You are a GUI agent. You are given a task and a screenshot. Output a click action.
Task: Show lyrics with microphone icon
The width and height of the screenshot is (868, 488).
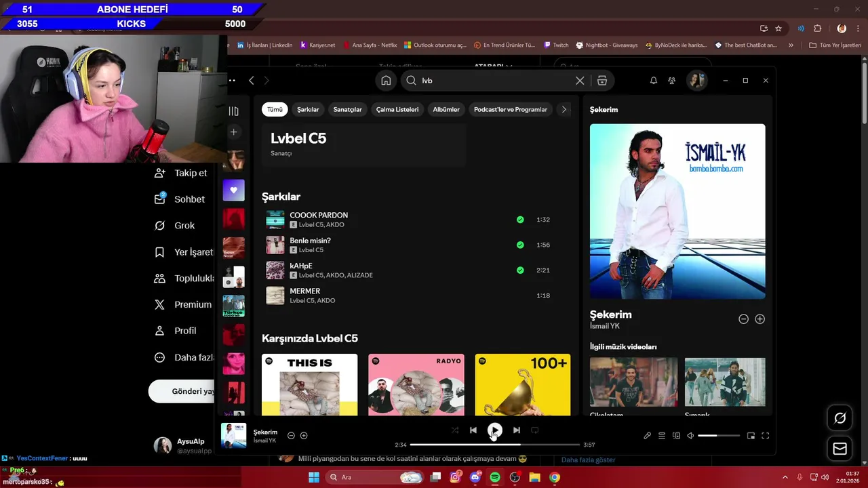click(x=647, y=436)
